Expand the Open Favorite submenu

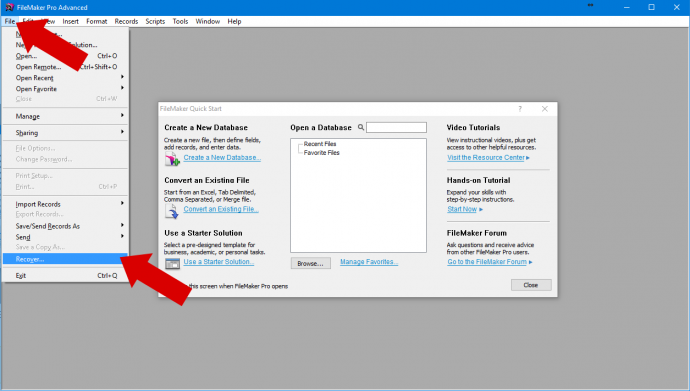66,89
